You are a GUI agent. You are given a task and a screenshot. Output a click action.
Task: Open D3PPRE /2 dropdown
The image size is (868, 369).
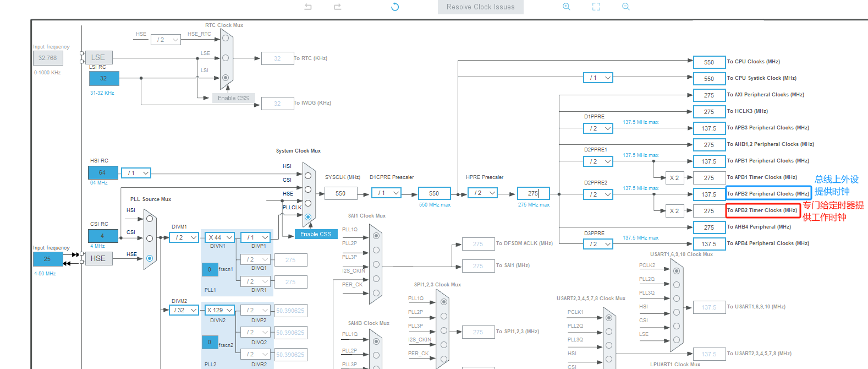(x=598, y=244)
